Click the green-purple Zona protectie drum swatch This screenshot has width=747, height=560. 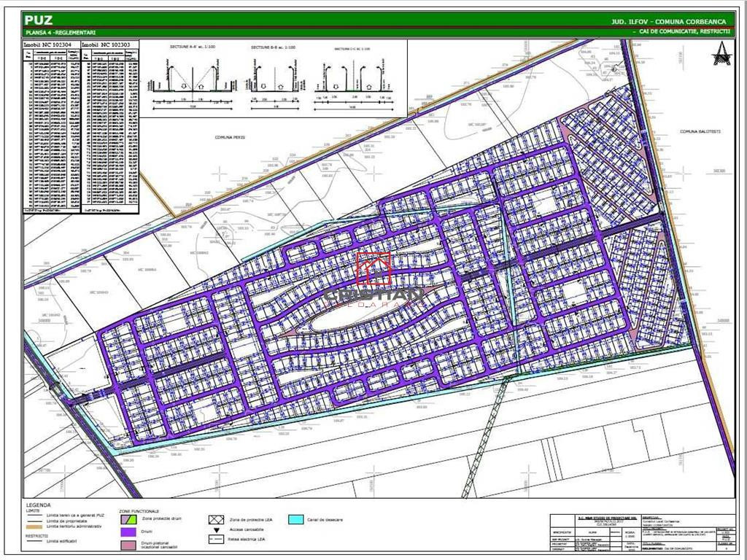point(128,520)
